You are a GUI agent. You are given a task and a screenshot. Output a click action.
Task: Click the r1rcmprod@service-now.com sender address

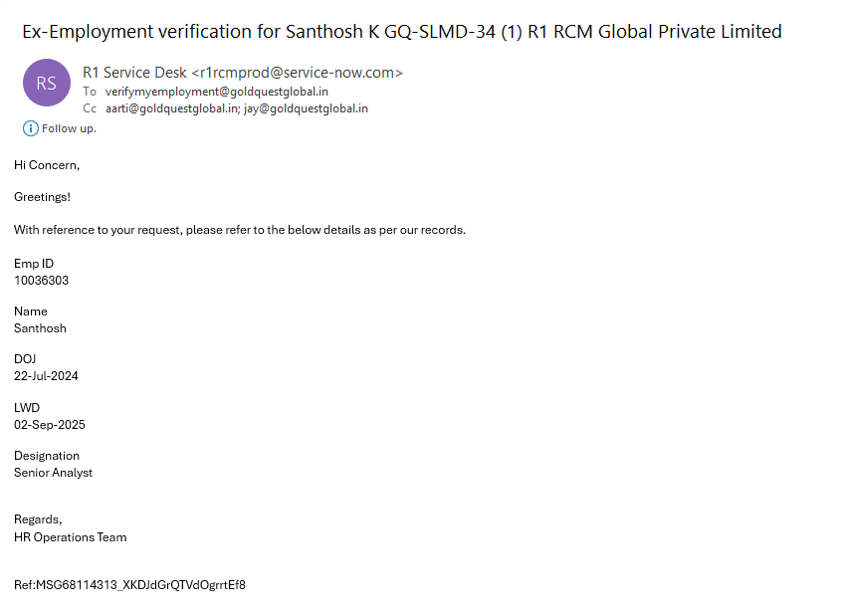pos(297,73)
